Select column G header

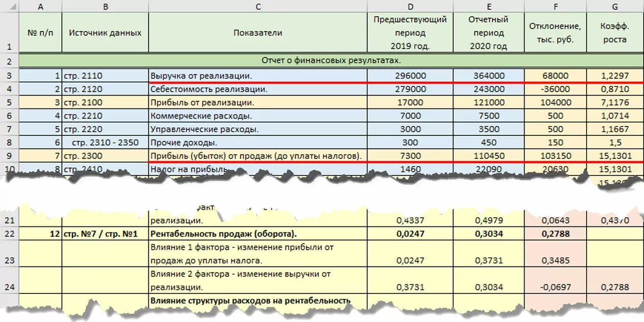pos(615,6)
